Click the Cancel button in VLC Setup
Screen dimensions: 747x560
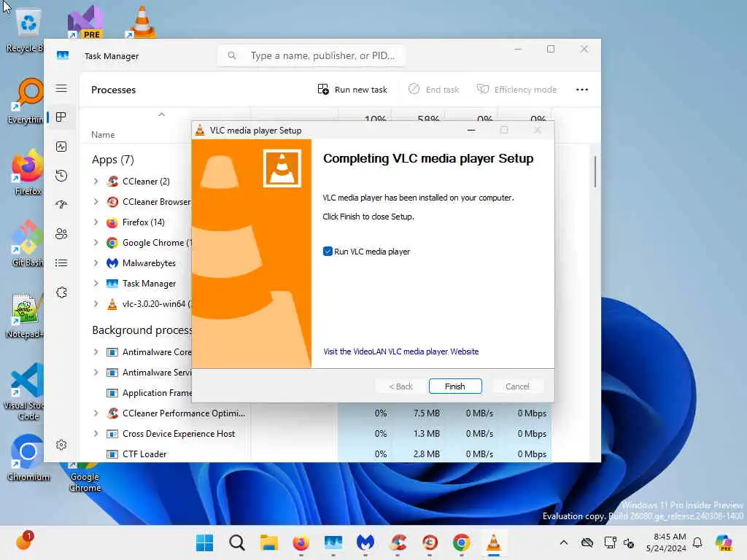point(517,386)
